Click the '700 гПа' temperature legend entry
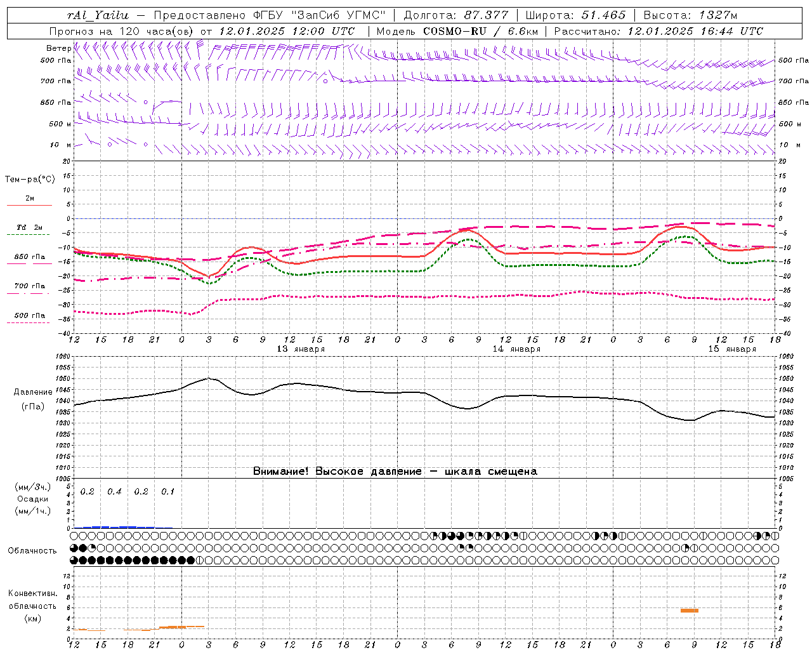This screenshot has height=650, width=812. pos(29,286)
